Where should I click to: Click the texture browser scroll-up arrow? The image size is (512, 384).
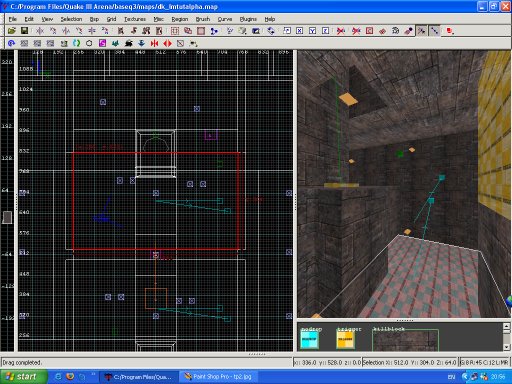coord(507,326)
